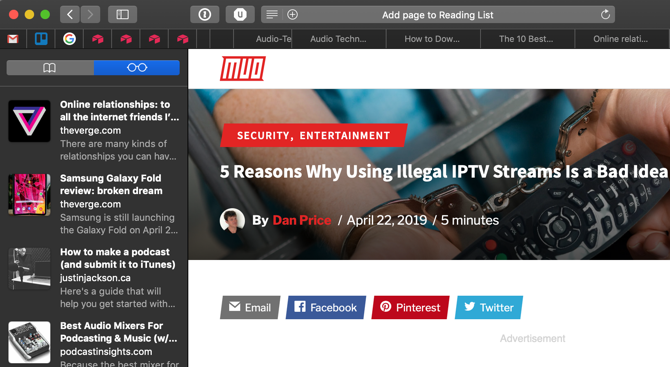Click the SECURITY category link

pyautogui.click(x=263, y=136)
